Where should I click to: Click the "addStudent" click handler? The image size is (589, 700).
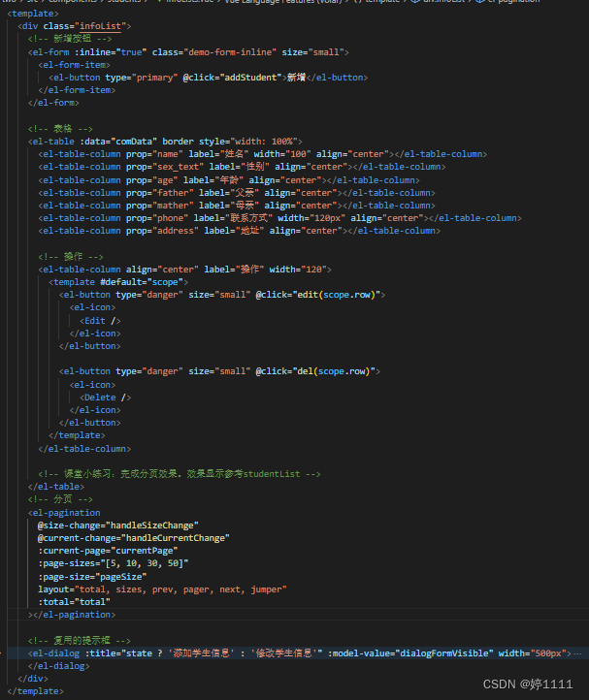(250, 78)
